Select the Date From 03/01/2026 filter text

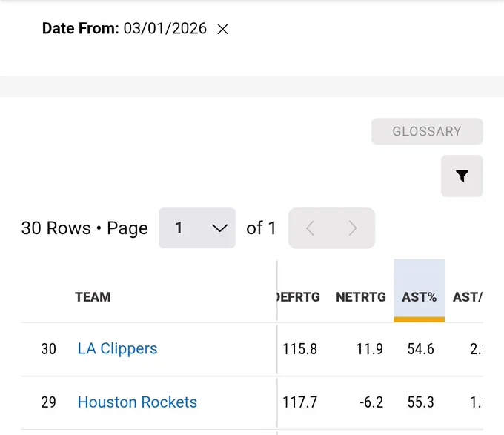click(125, 29)
